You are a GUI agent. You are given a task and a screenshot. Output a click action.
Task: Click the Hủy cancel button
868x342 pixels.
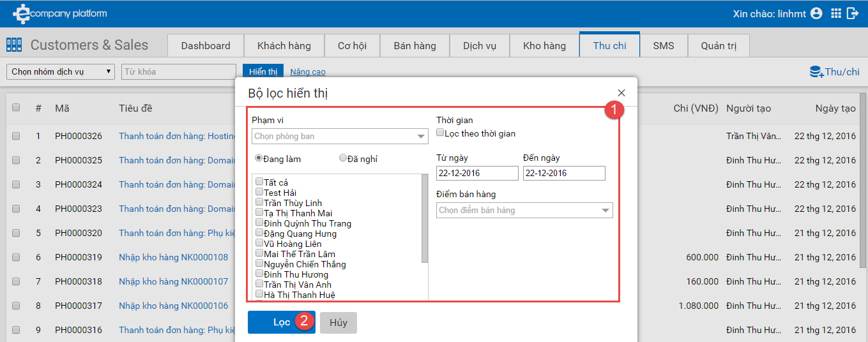[339, 322]
